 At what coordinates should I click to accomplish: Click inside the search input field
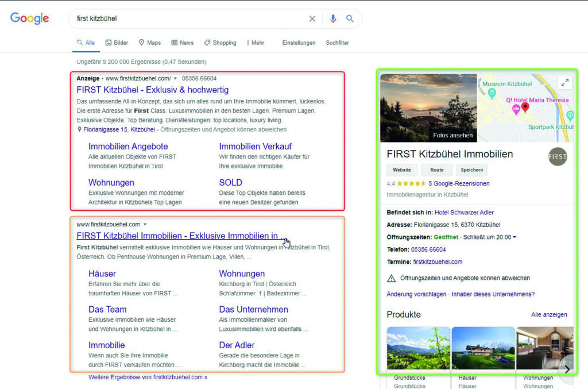point(189,19)
